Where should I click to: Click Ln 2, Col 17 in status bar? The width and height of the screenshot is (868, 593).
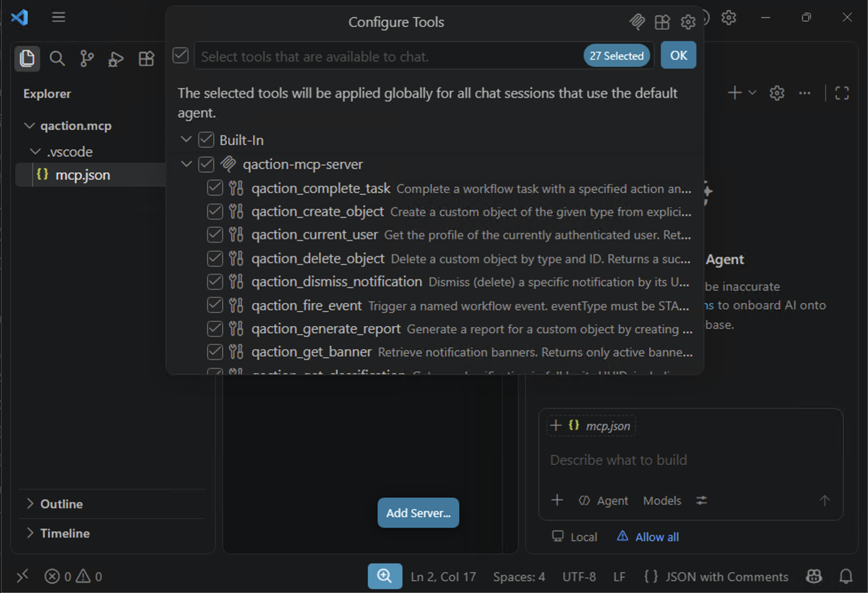[443, 577]
